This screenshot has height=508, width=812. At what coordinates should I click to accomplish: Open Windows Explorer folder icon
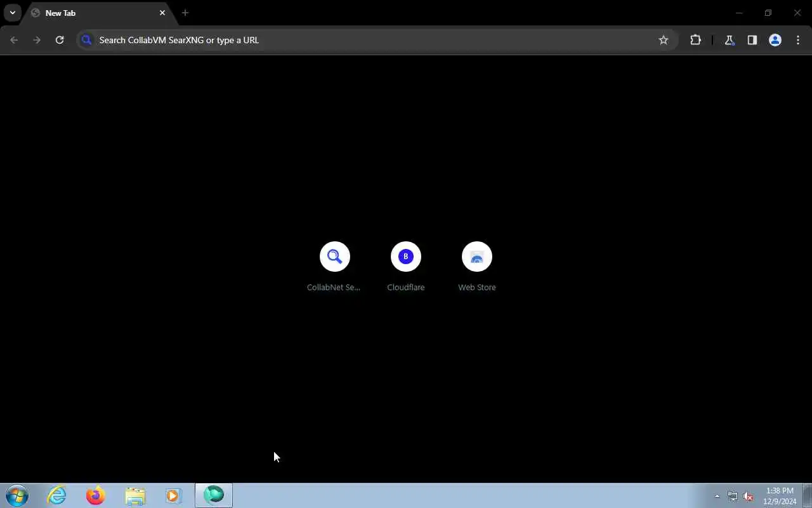[135, 495]
